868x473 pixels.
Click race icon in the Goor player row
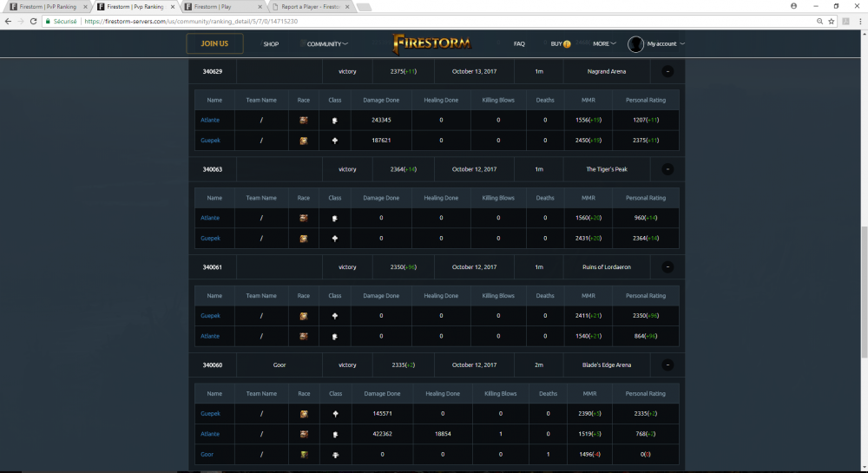point(304,455)
